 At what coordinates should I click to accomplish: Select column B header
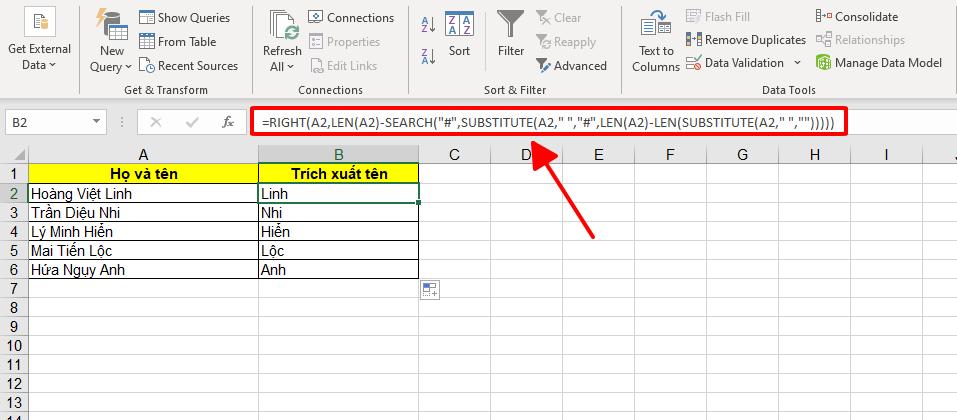339,155
